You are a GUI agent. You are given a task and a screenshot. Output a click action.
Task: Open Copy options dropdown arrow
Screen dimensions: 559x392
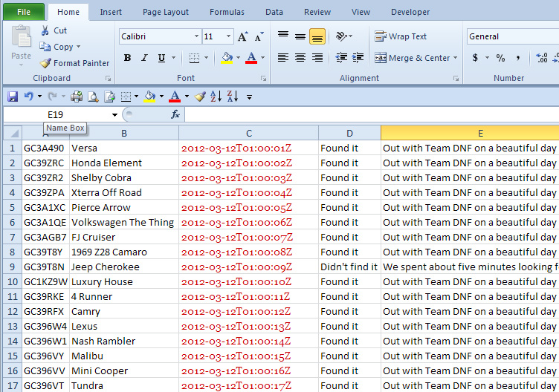(x=79, y=47)
